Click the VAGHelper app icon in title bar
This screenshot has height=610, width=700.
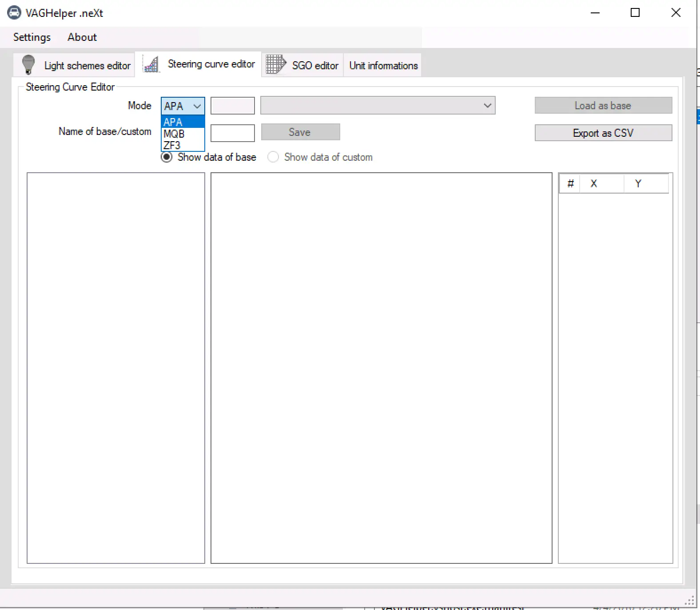[x=14, y=13]
